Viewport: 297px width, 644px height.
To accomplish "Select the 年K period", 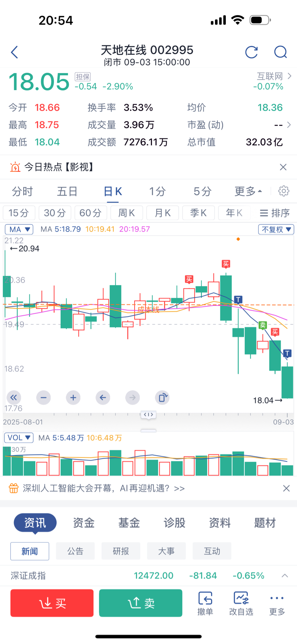I will pos(234,213).
